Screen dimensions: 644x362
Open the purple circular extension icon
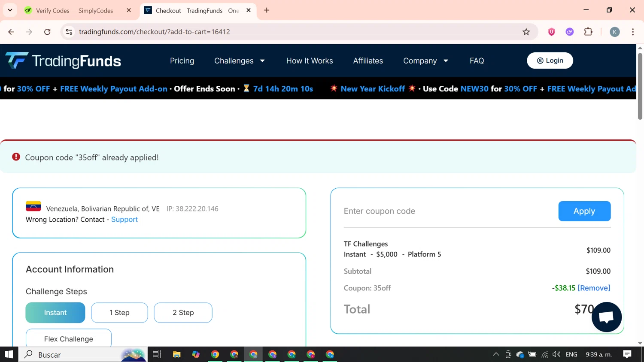click(570, 32)
